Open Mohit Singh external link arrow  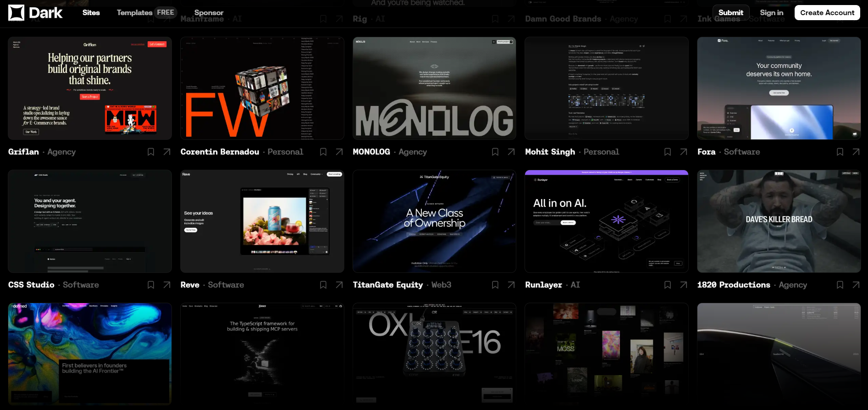tap(684, 152)
